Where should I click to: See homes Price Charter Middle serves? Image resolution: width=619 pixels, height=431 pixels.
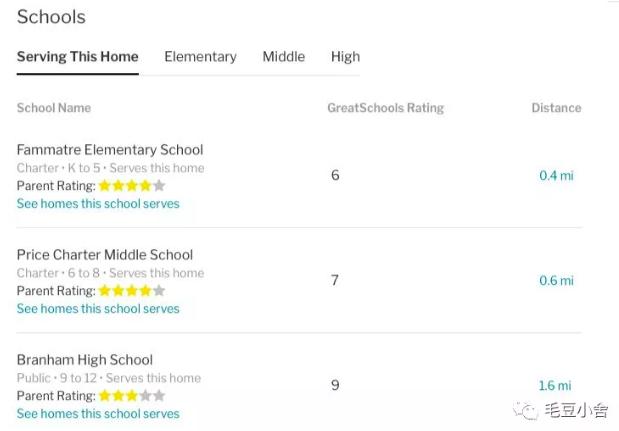(x=98, y=309)
